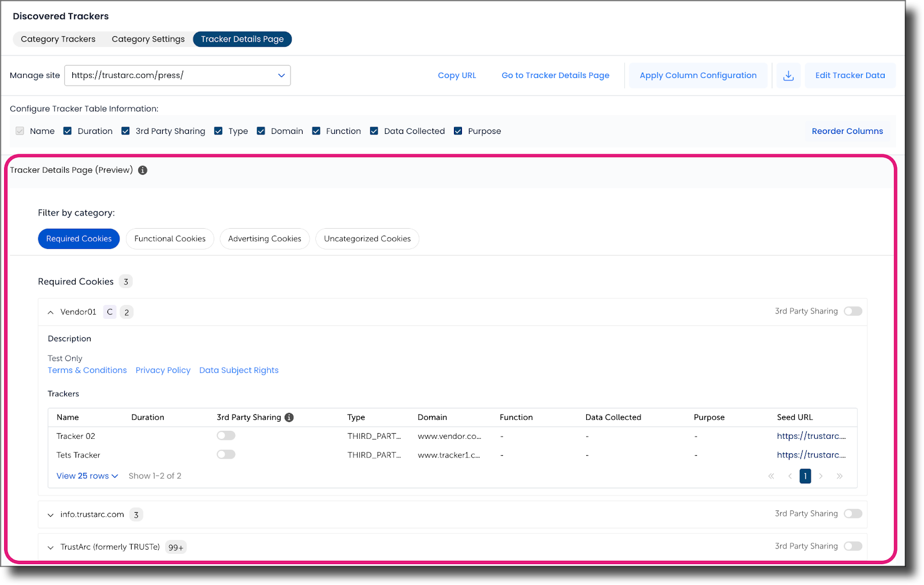Uncheck the Duration column checkbox
The image size is (924, 585).
(x=67, y=131)
